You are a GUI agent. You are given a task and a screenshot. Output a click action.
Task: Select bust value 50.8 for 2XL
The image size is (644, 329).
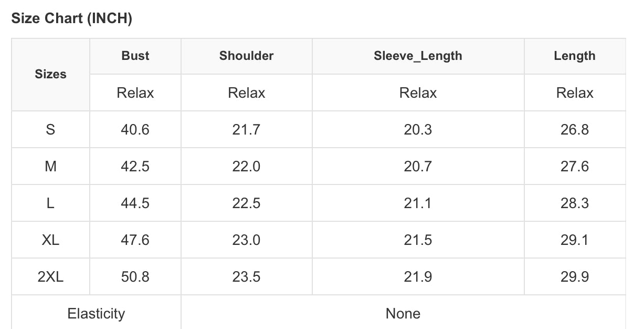[135, 277]
